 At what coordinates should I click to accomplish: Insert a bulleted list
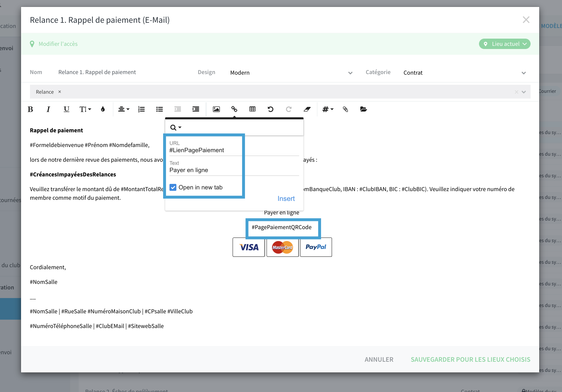160,109
